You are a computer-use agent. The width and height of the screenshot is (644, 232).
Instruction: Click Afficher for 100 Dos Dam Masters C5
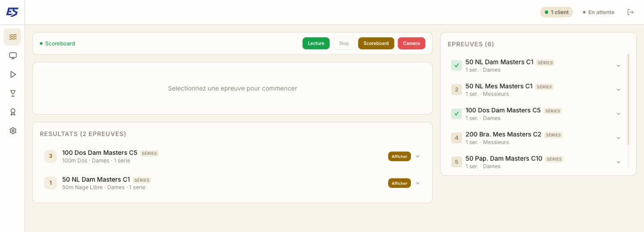pos(399,157)
